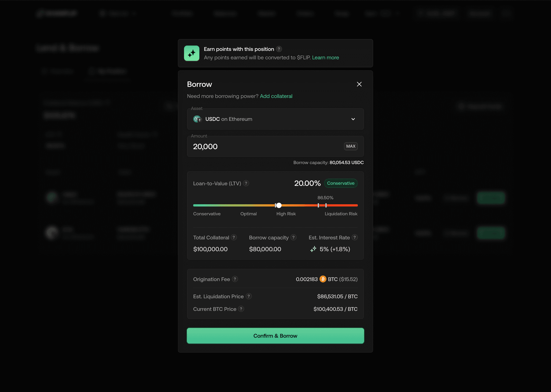
Task: Click Est. Interest Rate help icon
Action: [355, 237]
